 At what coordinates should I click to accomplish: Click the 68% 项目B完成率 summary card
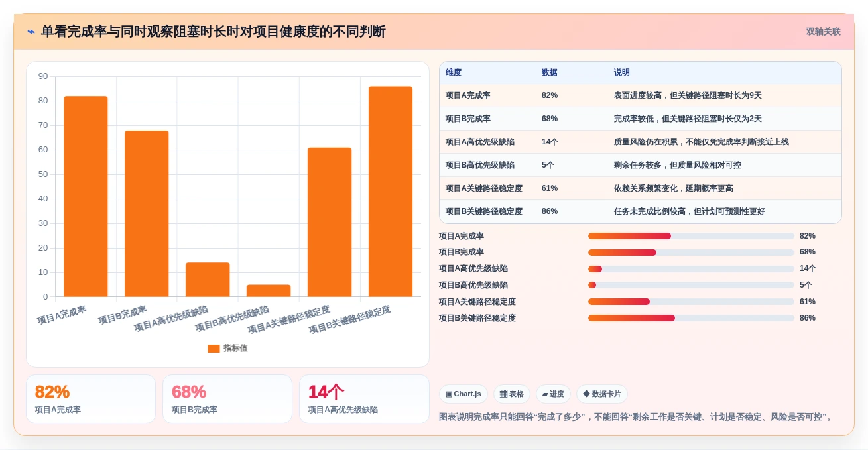coord(227,399)
